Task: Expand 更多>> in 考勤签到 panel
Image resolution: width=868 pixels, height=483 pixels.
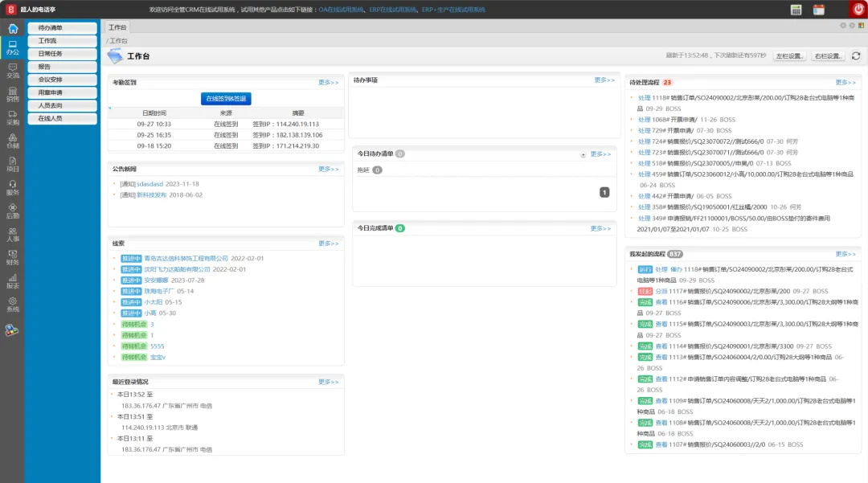Action: [328, 83]
